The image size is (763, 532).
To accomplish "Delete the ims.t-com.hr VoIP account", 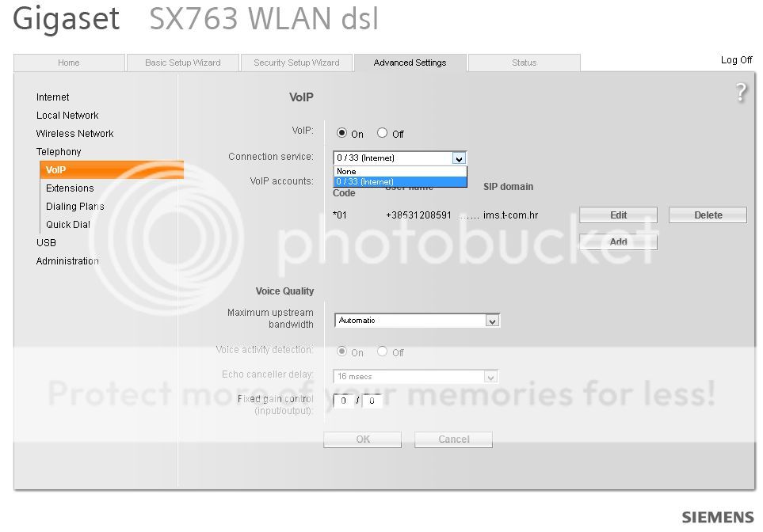I will 708,215.
